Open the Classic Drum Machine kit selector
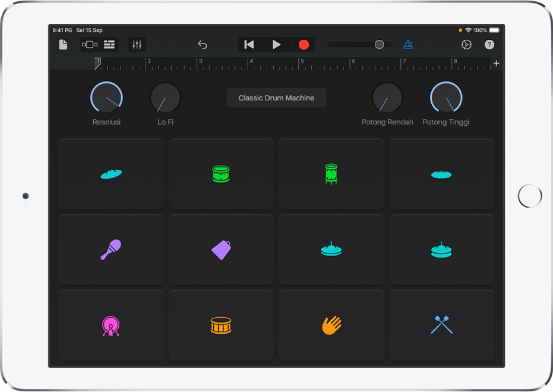The image size is (553, 392). point(276,97)
